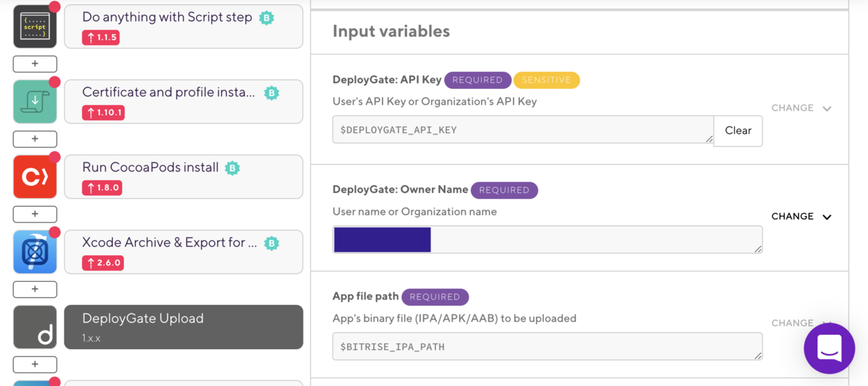The height and width of the screenshot is (386, 868).
Task: Add step below Certificate installer step
Action: 35,139
